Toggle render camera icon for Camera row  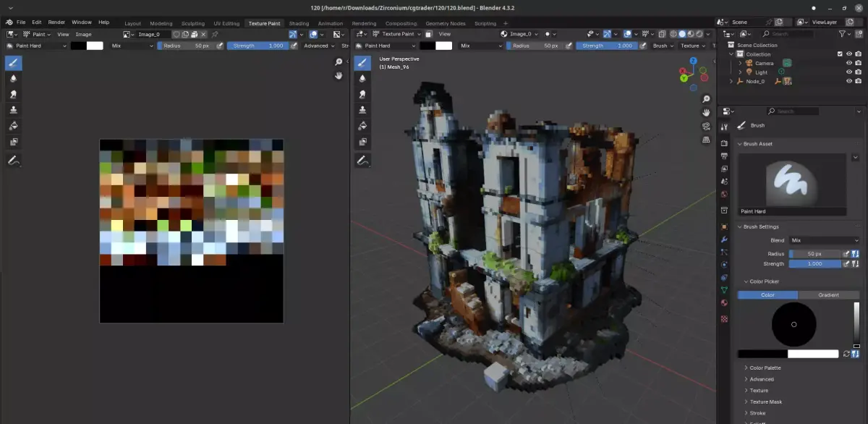858,63
